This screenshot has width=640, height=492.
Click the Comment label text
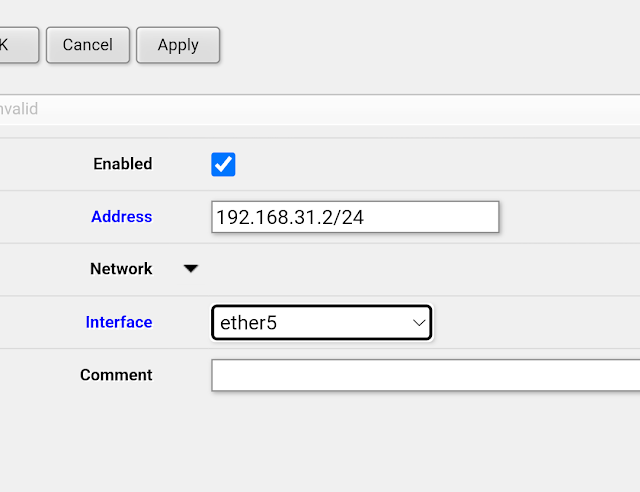click(116, 375)
